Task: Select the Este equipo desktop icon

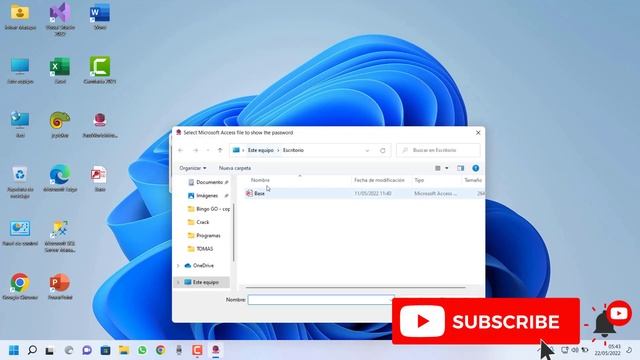Action: tap(20, 71)
